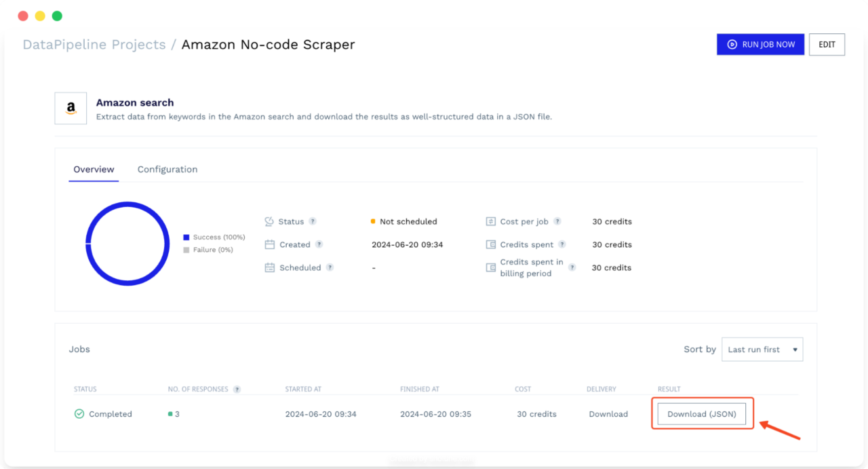Switch to the Configuration tab
This screenshot has height=469, width=868.
click(x=167, y=170)
